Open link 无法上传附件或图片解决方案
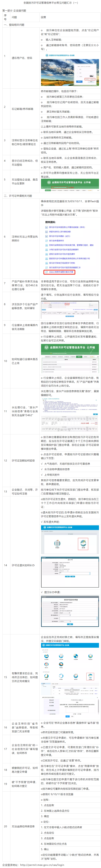The width and height of the screenshot is (101, 868). [x=61, y=272]
